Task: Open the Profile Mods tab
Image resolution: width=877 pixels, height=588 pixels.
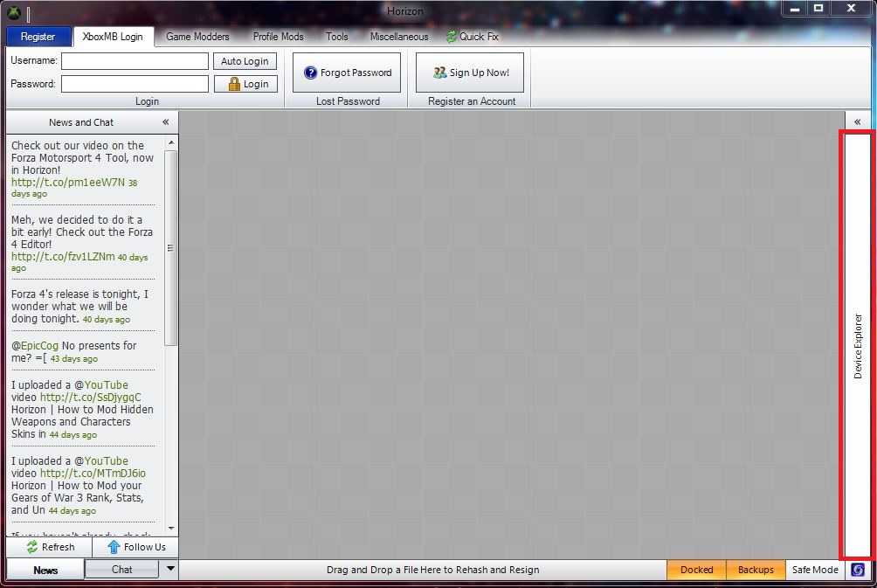Action: 278,37
